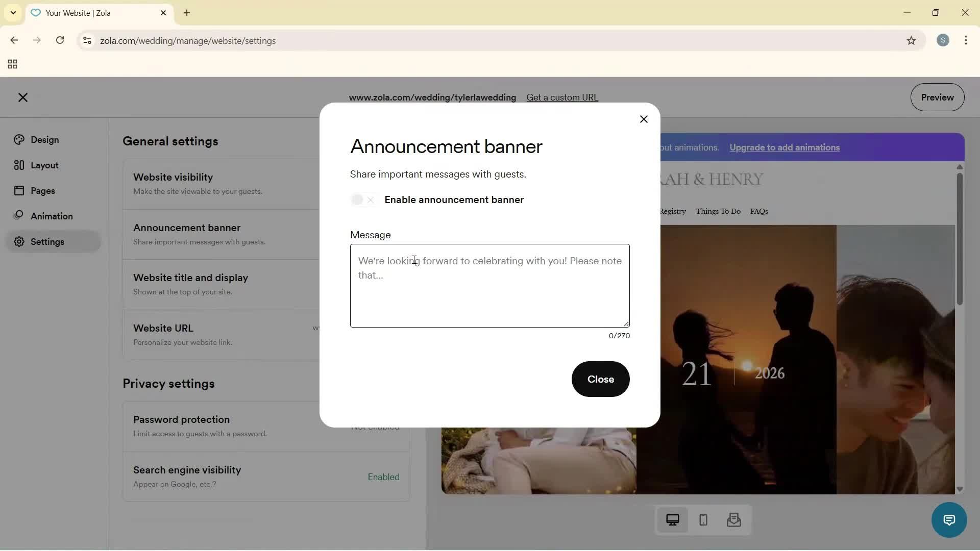Open the browser tab search dropdown
The image size is (980, 551).
coord(13,13)
